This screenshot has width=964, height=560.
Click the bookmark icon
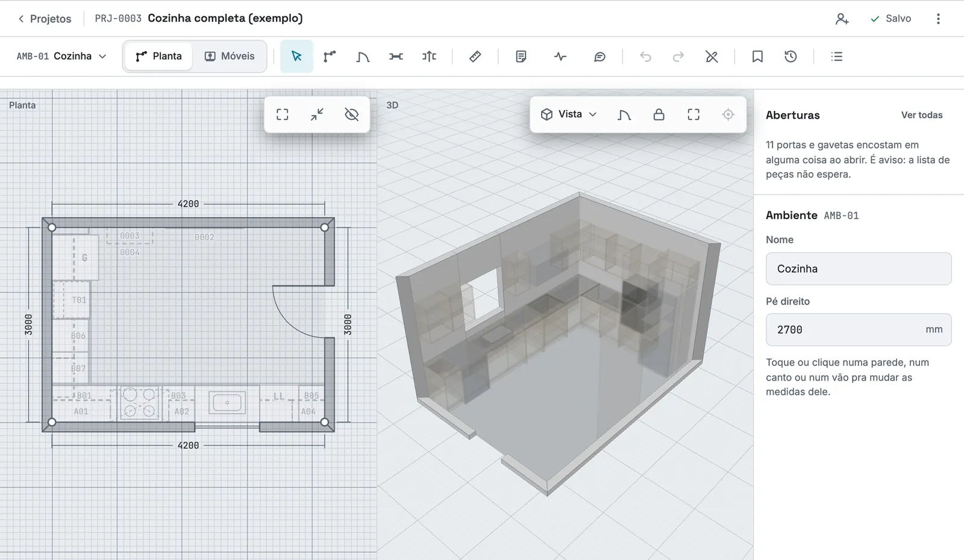point(757,56)
